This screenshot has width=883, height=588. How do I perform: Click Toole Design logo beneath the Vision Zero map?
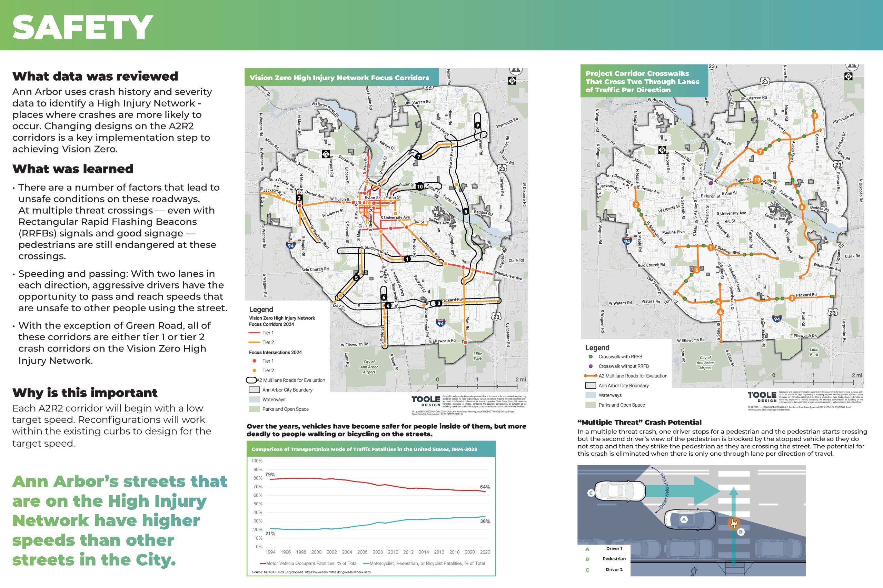[x=426, y=401]
